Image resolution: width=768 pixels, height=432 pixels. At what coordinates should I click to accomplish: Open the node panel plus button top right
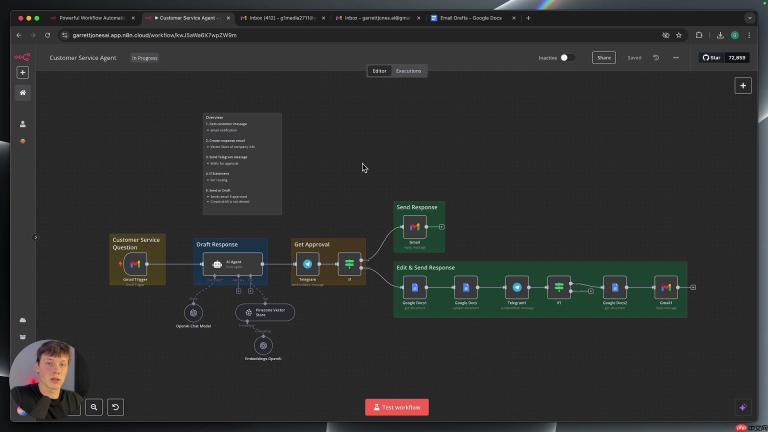pos(743,86)
